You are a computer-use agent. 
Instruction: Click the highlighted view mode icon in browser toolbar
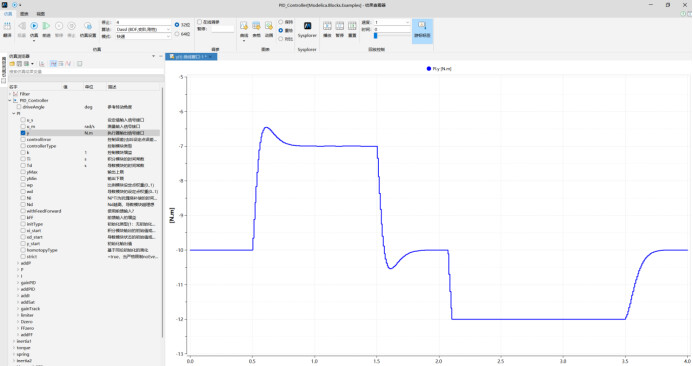(x=53, y=64)
